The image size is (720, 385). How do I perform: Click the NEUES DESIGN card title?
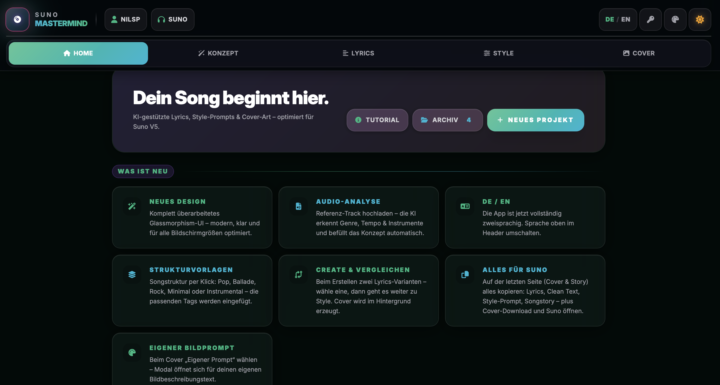(178, 202)
